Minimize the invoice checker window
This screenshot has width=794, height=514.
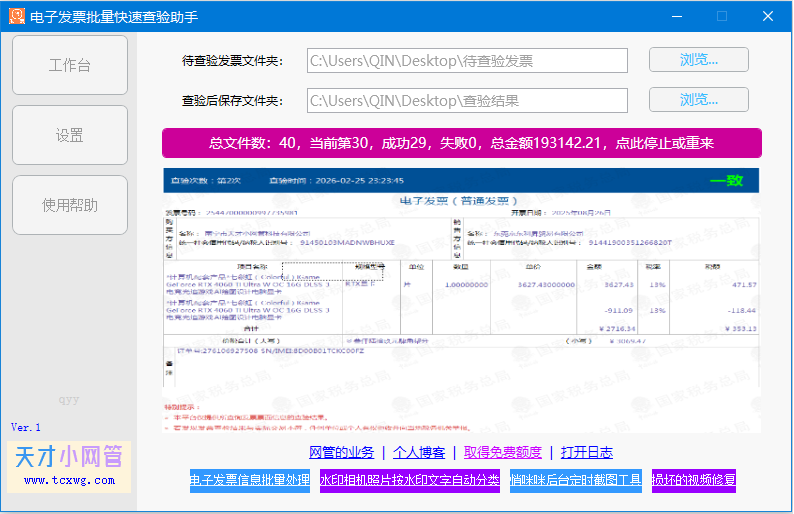click(675, 16)
